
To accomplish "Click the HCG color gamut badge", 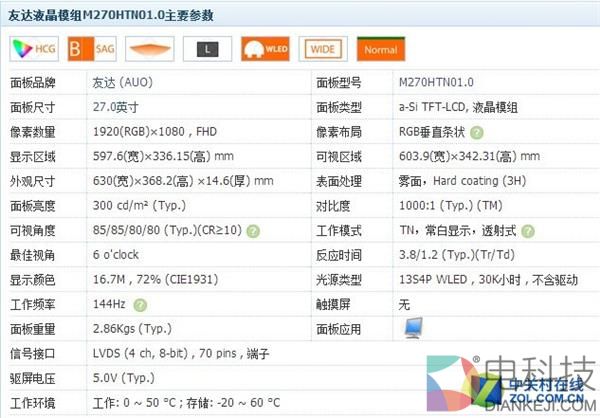I will (32, 47).
